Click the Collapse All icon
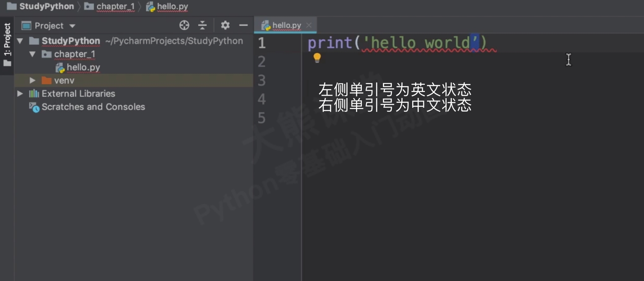This screenshot has height=281, width=644. point(202,25)
